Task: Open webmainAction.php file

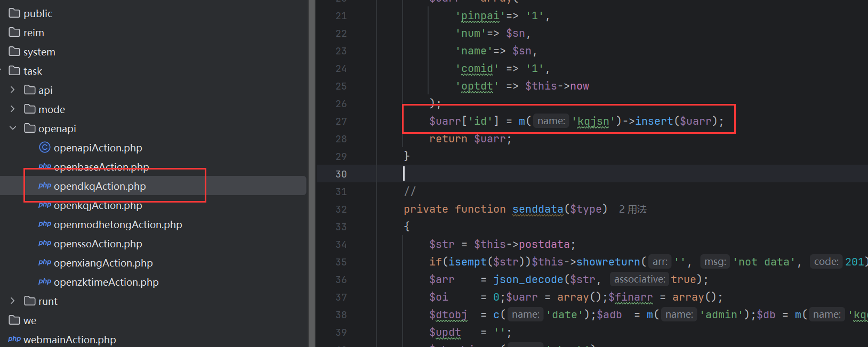Action: point(70,340)
